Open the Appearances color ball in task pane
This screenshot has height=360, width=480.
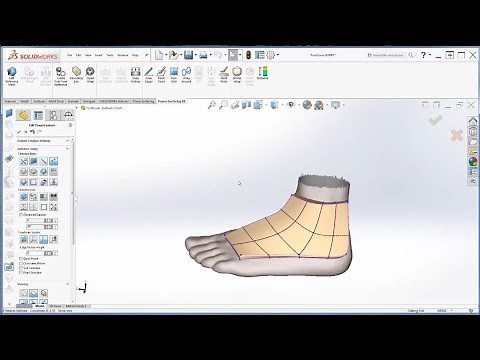[473, 162]
